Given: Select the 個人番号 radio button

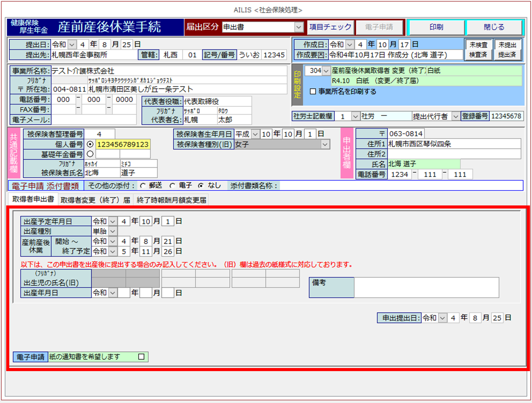Looking at the screenshot, I should [90, 144].
